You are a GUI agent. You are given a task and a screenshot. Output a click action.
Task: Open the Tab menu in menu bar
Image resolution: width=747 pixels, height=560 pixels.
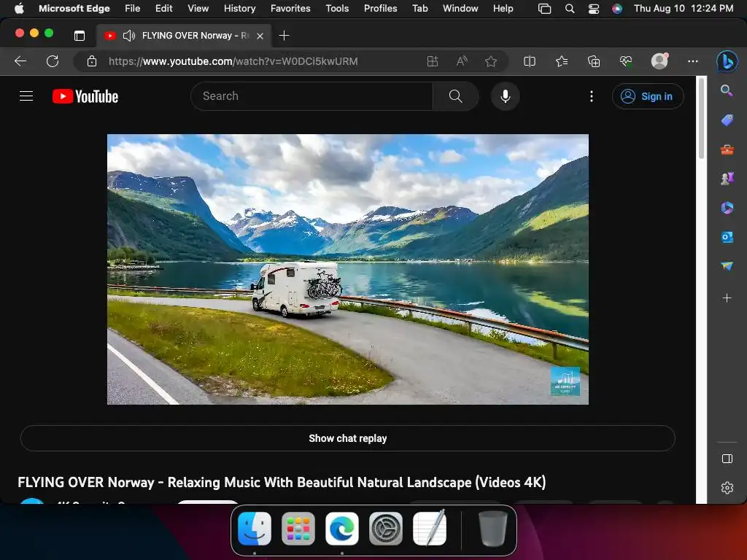click(419, 8)
